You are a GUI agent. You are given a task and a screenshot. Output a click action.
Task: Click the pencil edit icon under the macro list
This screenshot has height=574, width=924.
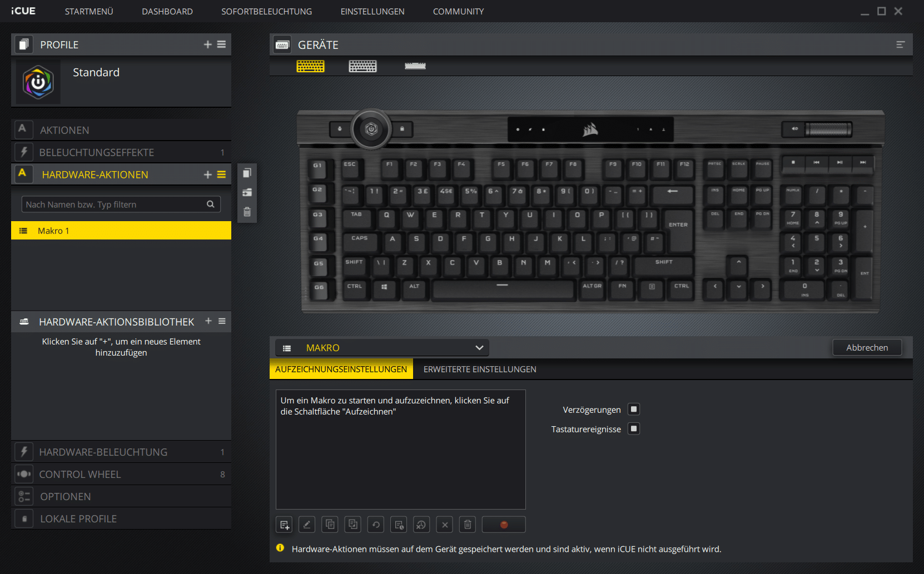(x=307, y=525)
